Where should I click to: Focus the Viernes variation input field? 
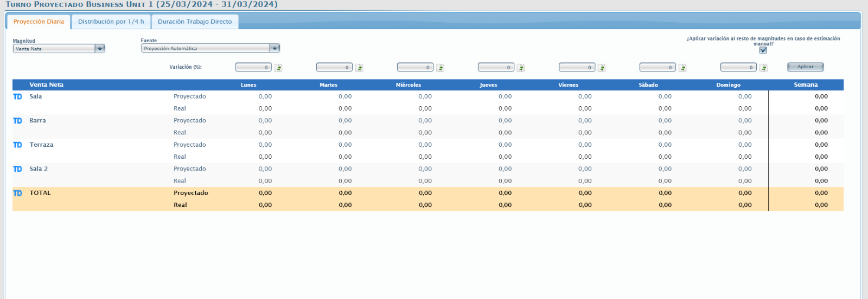pyautogui.click(x=577, y=67)
